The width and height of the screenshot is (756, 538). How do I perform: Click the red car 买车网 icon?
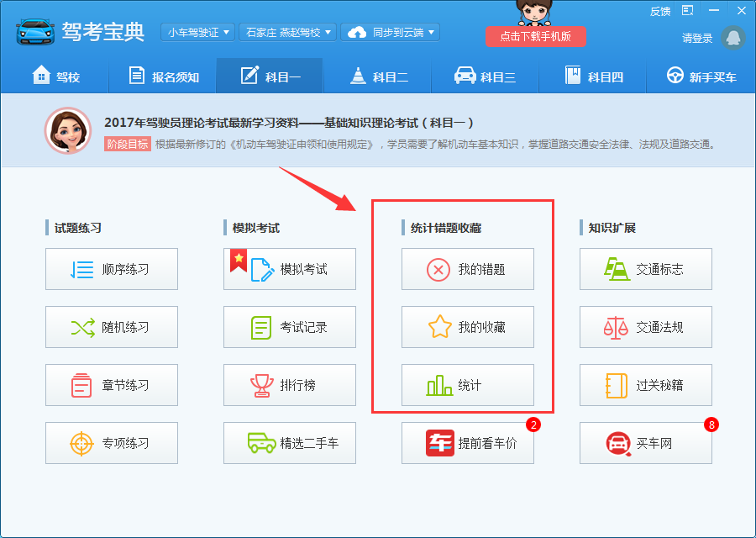618,443
